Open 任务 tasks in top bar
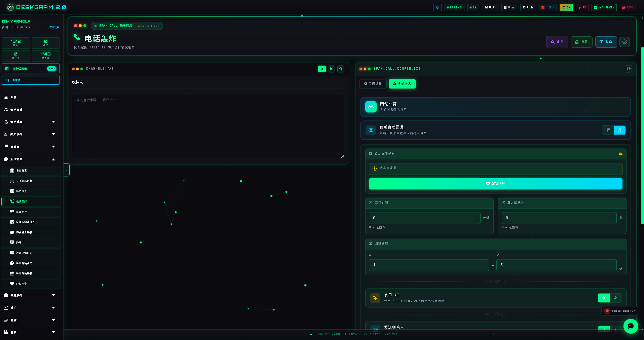The height and width of the screenshot is (340, 644). pos(509,7)
